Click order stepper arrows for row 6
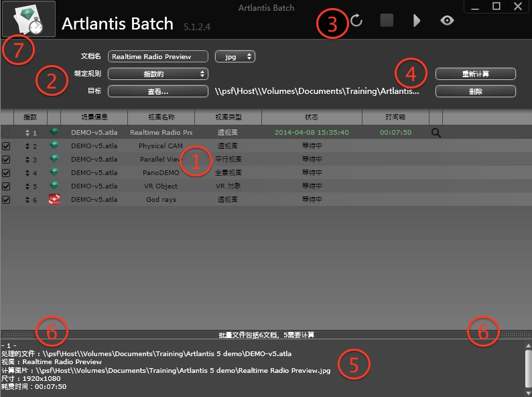532x397 pixels. [27, 200]
